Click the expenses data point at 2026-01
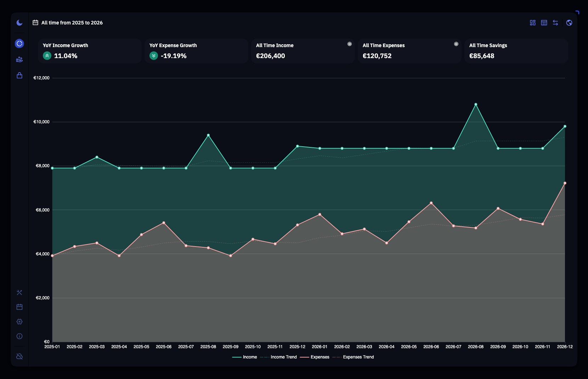Image resolution: width=588 pixels, height=379 pixels. click(x=320, y=214)
